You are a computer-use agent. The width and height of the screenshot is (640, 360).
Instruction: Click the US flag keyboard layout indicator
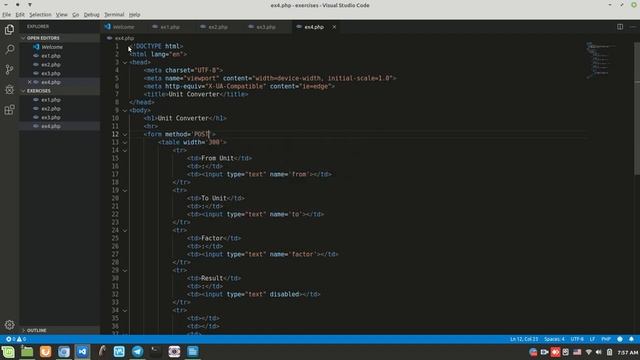click(x=577, y=352)
